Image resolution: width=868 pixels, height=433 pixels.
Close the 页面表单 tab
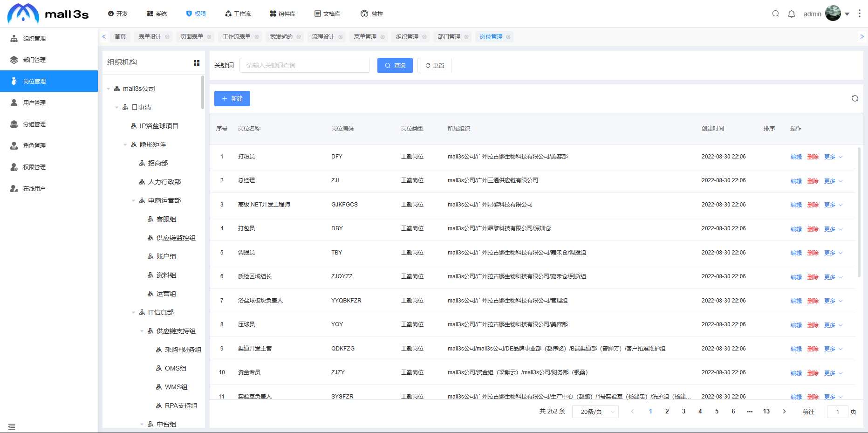coord(209,37)
